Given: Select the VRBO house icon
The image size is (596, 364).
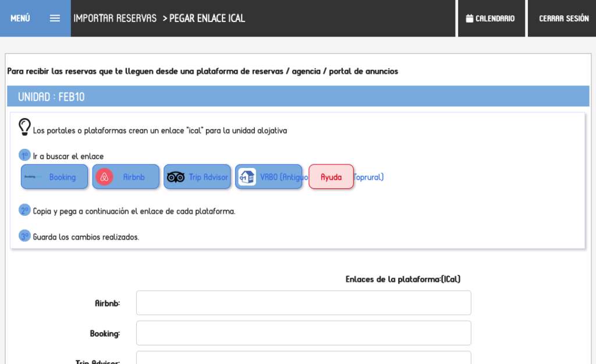Looking at the screenshot, I should pos(246,176).
